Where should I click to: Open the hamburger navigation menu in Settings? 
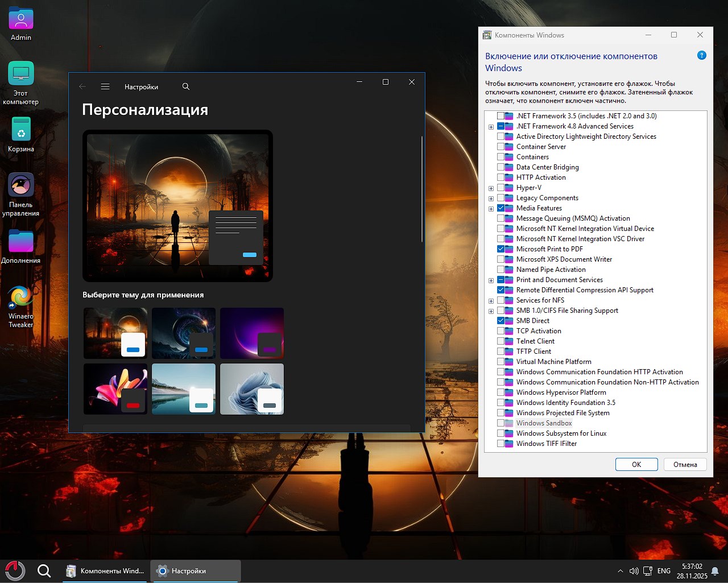[x=105, y=86]
